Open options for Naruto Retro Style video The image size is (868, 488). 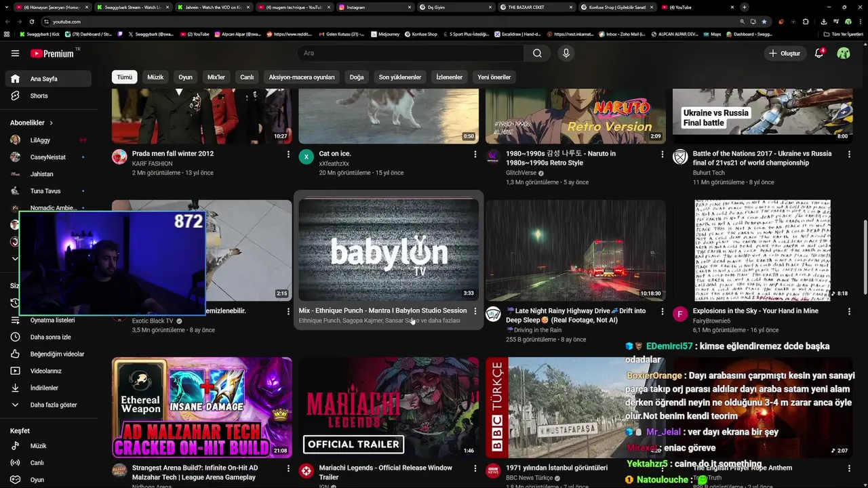coord(662,155)
